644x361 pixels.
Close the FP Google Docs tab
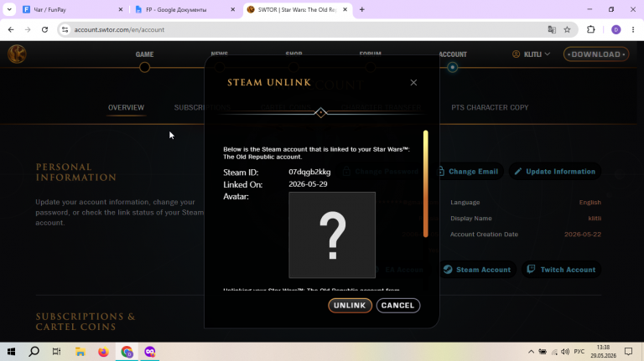click(233, 9)
